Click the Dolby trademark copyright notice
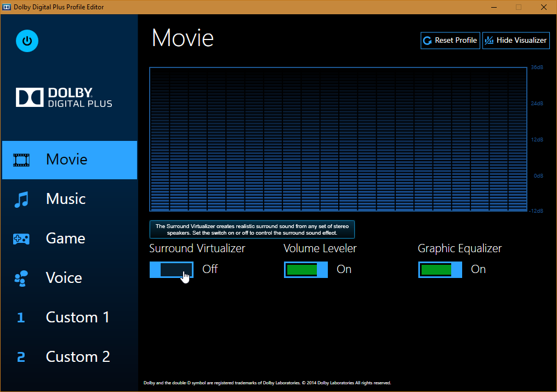Image resolution: width=557 pixels, height=392 pixels. pos(267,383)
